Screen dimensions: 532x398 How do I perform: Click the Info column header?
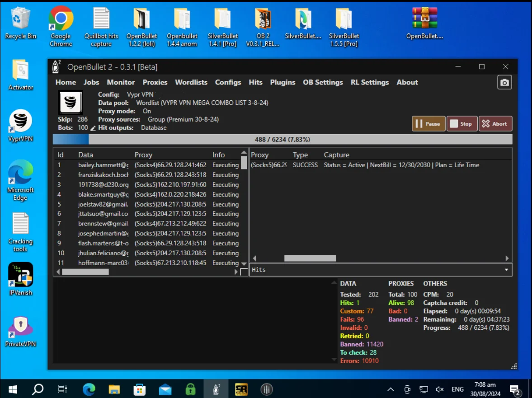[x=218, y=155]
